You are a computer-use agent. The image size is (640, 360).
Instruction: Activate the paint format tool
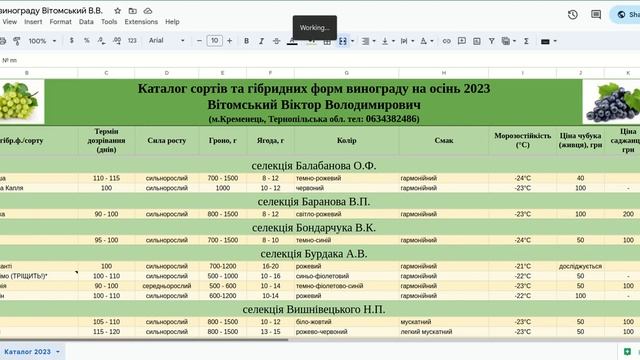pos(17,41)
